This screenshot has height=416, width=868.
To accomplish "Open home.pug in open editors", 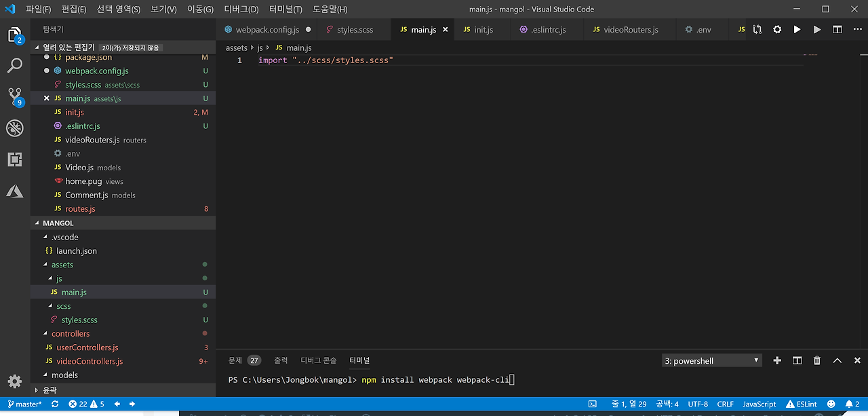I will [123, 181].
